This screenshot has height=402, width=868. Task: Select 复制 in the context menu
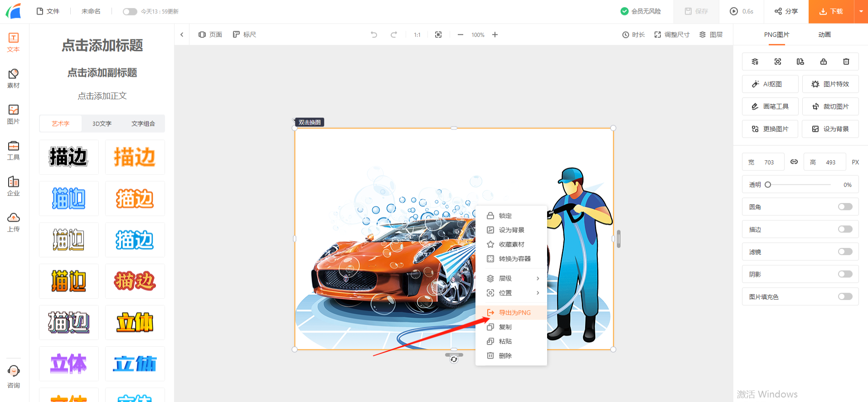[x=511, y=327]
